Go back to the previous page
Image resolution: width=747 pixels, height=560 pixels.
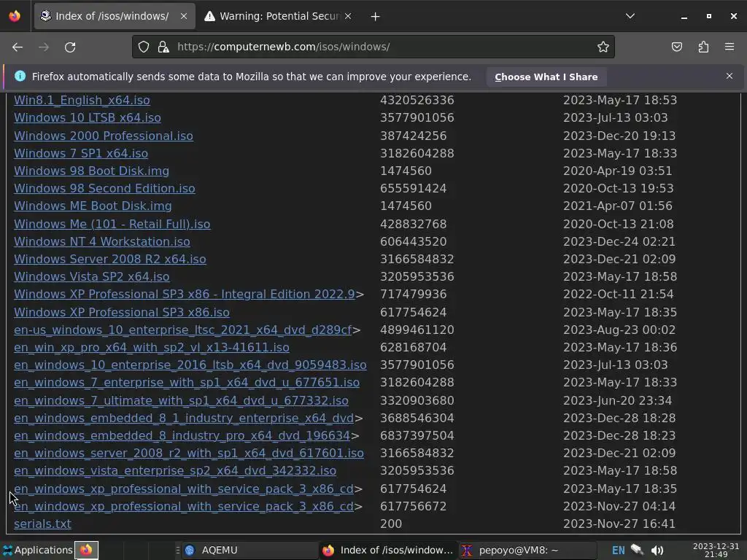point(18,47)
